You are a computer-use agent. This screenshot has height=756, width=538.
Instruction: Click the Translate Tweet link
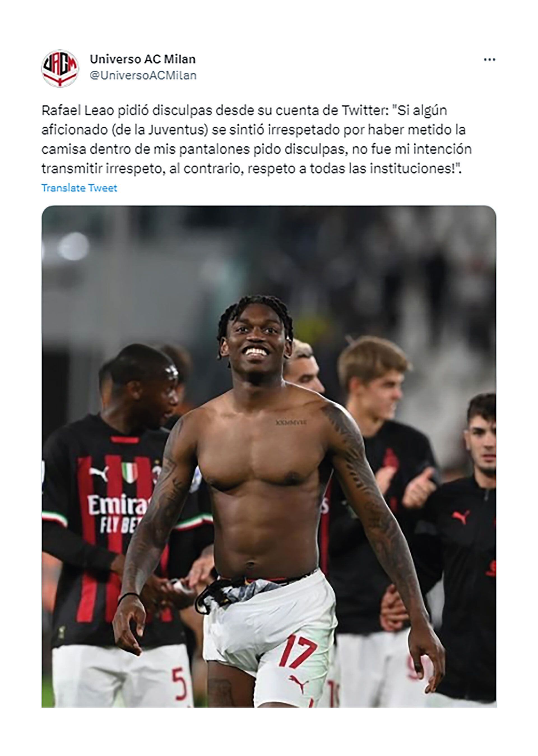pos(79,188)
